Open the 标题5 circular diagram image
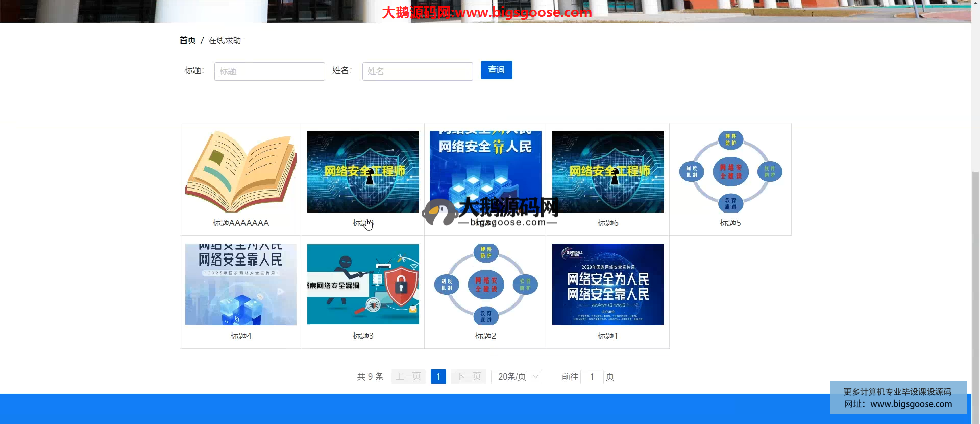 730,171
